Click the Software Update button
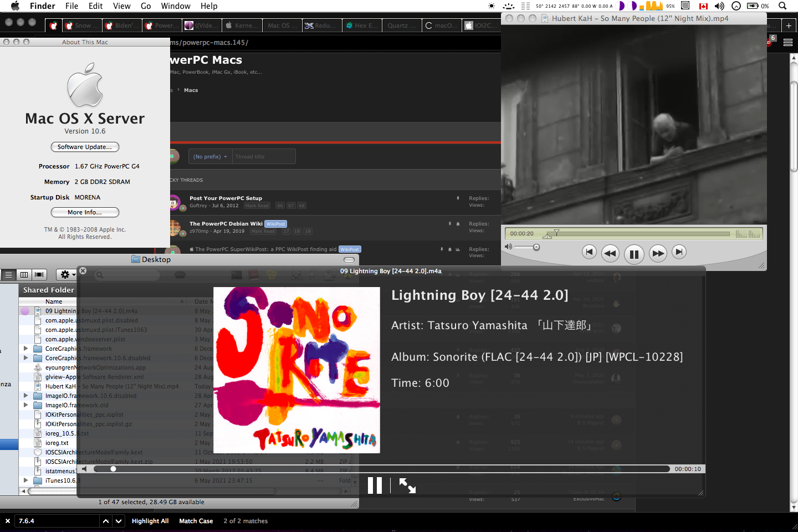The height and width of the screenshot is (532, 798). coord(85,147)
